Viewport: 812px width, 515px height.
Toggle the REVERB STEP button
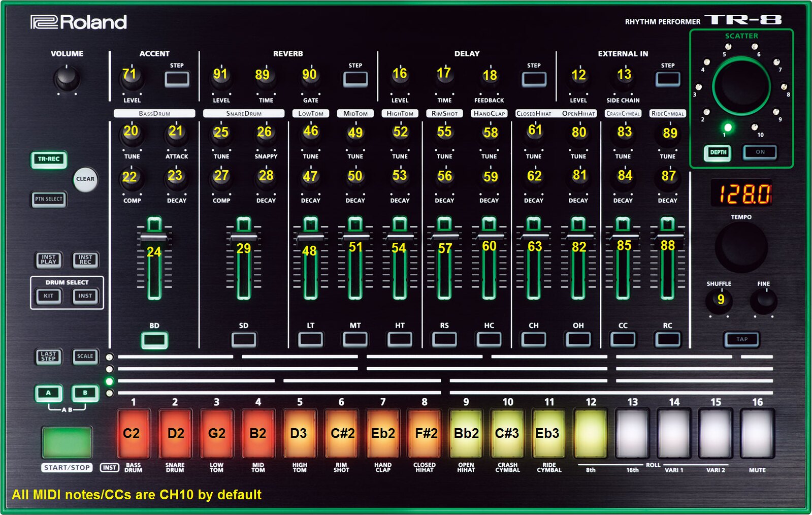(x=355, y=79)
